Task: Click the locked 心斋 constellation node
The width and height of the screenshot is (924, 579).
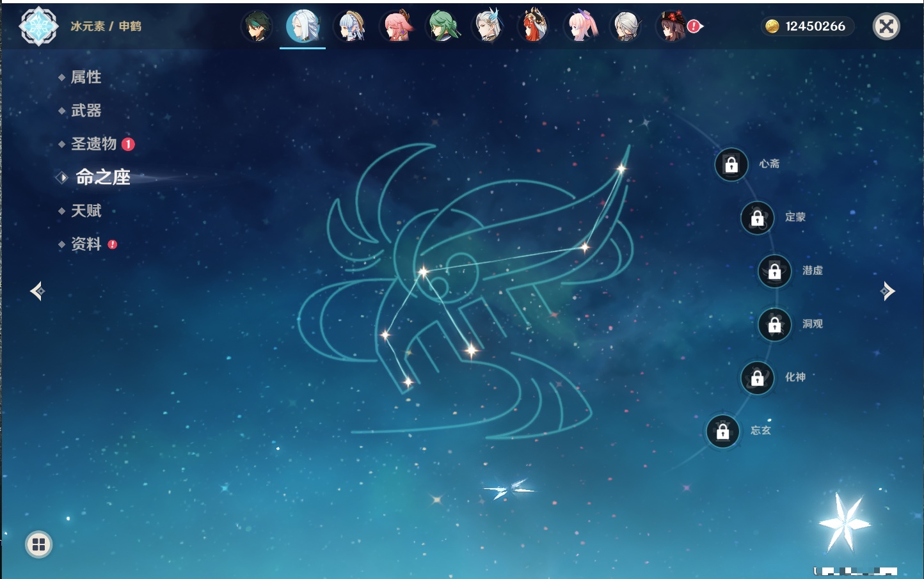Action: click(731, 164)
